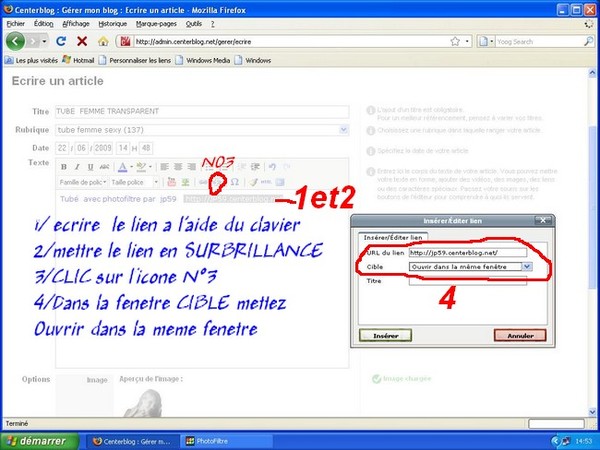
Task: Apply strikethrough with the ABC icon
Action: (104, 167)
